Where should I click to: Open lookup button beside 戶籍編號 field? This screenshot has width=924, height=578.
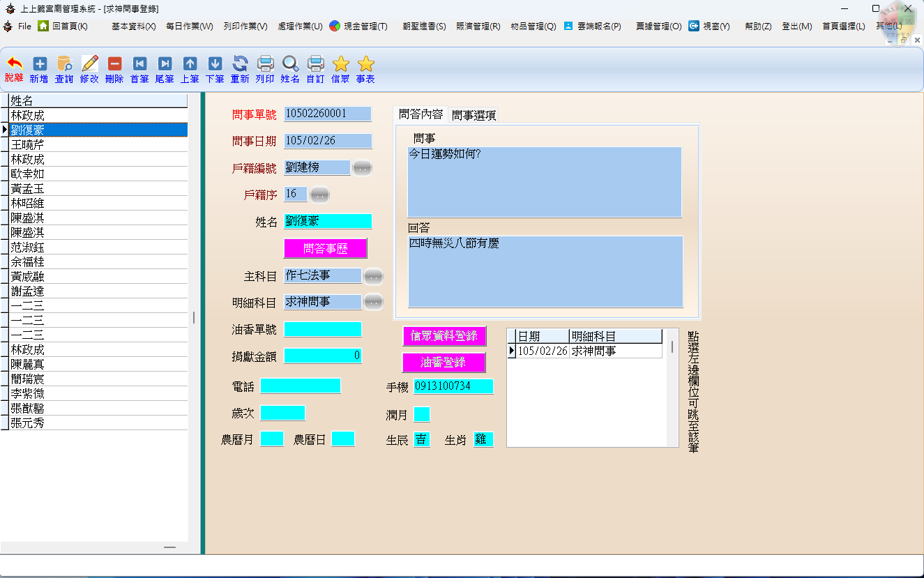(x=362, y=168)
